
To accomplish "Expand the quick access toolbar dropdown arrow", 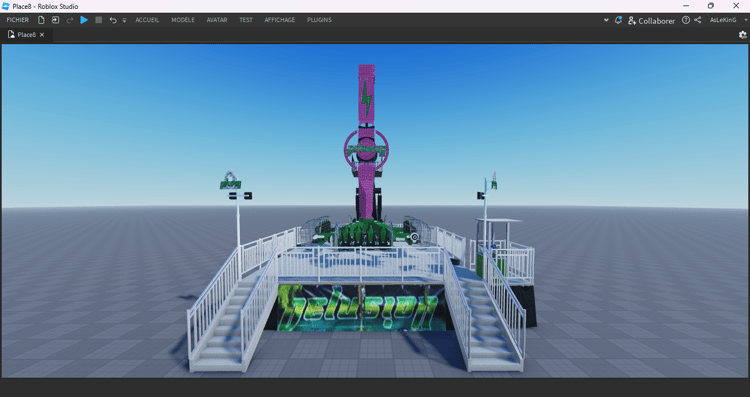I will point(124,21).
